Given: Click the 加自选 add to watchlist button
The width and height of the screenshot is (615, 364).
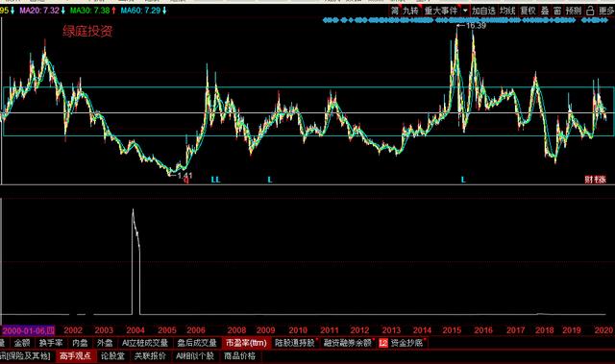Looking at the screenshot, I should pyautogui.click(x=483, y=11).
